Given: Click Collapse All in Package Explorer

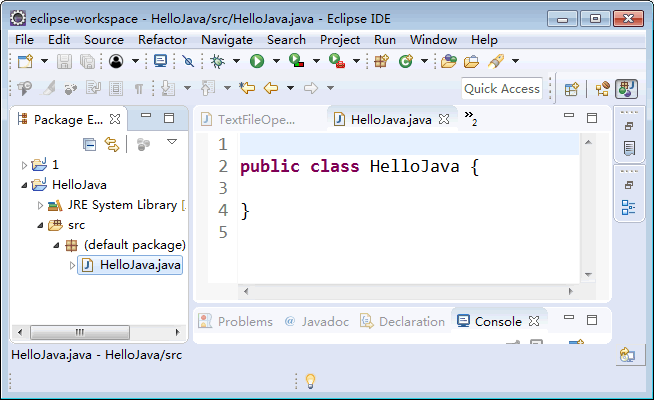Looking at the screenshot, I should click(89, 144).
